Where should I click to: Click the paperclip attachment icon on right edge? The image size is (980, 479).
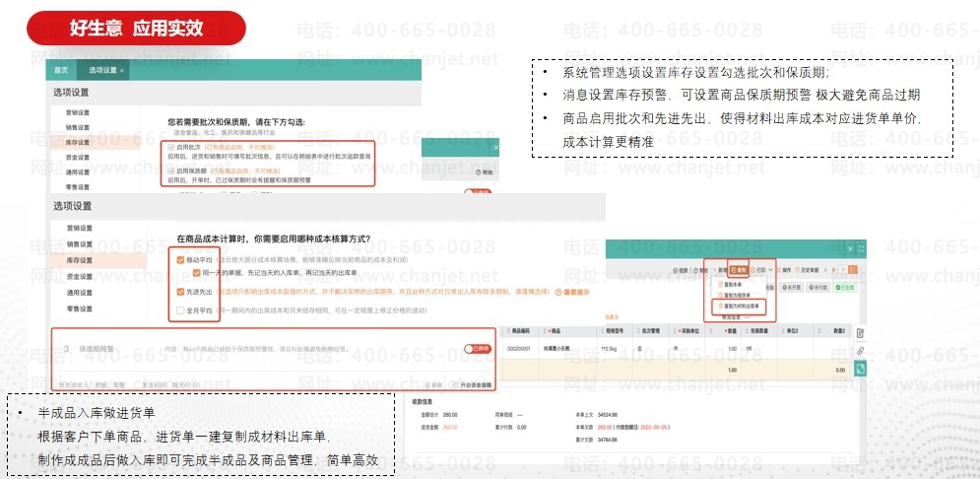(860, 350)
